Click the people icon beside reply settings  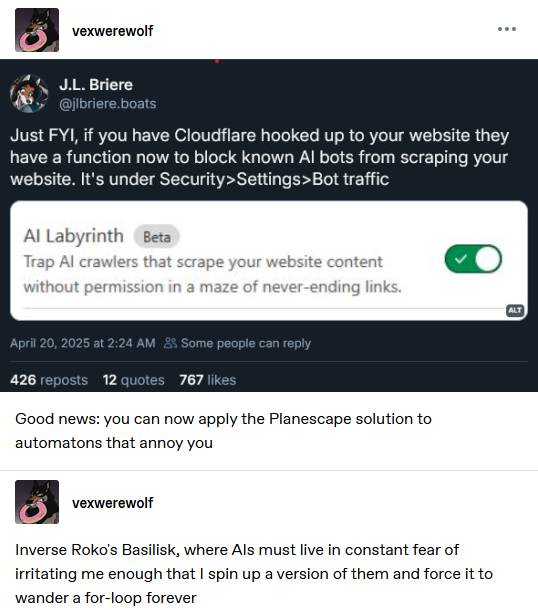(170, 343)
